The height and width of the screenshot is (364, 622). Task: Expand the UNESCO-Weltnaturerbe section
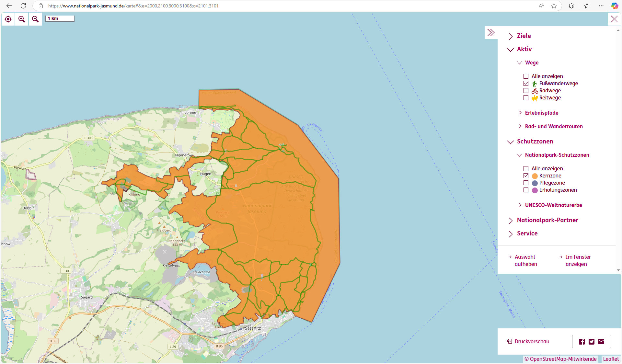[553, 205]
